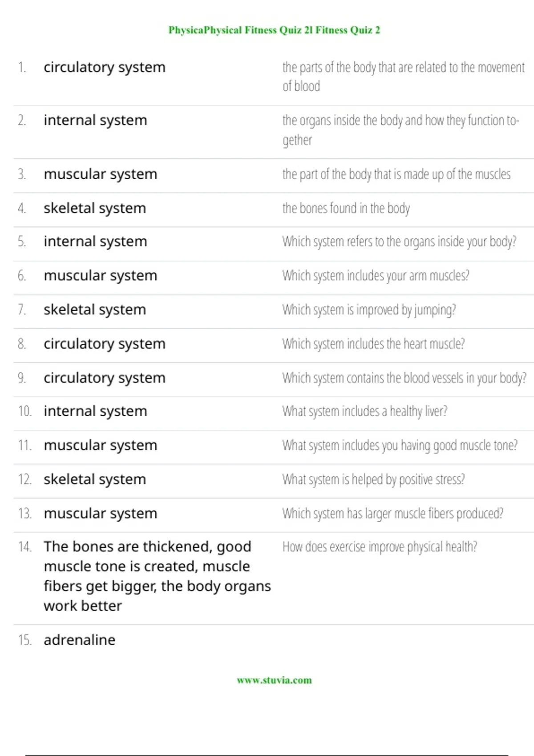
Task: Open the www.stuvia.com link in footer
Action: [x=274, y=680]
